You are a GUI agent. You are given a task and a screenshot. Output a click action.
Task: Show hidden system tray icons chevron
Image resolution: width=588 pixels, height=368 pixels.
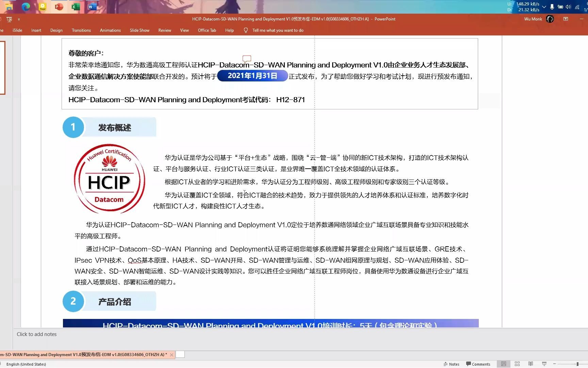[544, 7]
